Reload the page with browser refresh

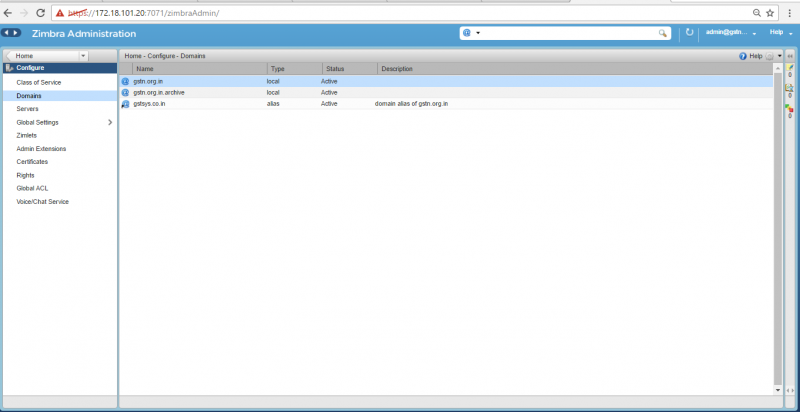pyautogui.click(x=41, y=13)
